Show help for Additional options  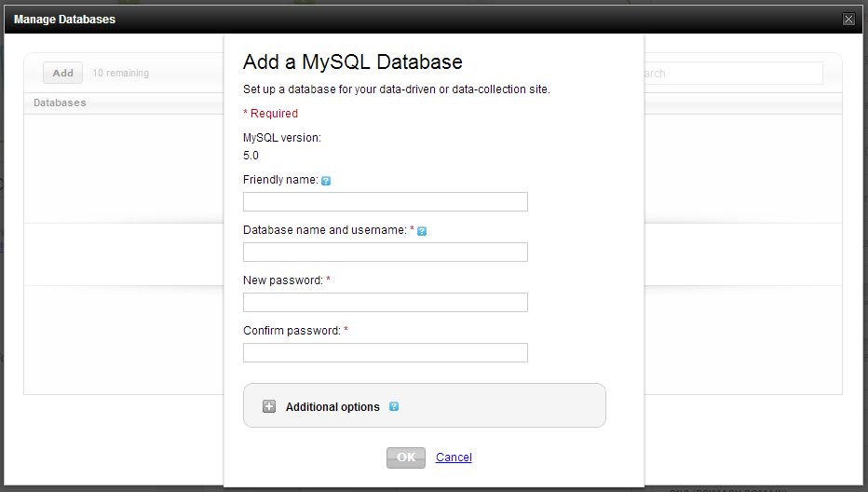click(x=394, y=406)
